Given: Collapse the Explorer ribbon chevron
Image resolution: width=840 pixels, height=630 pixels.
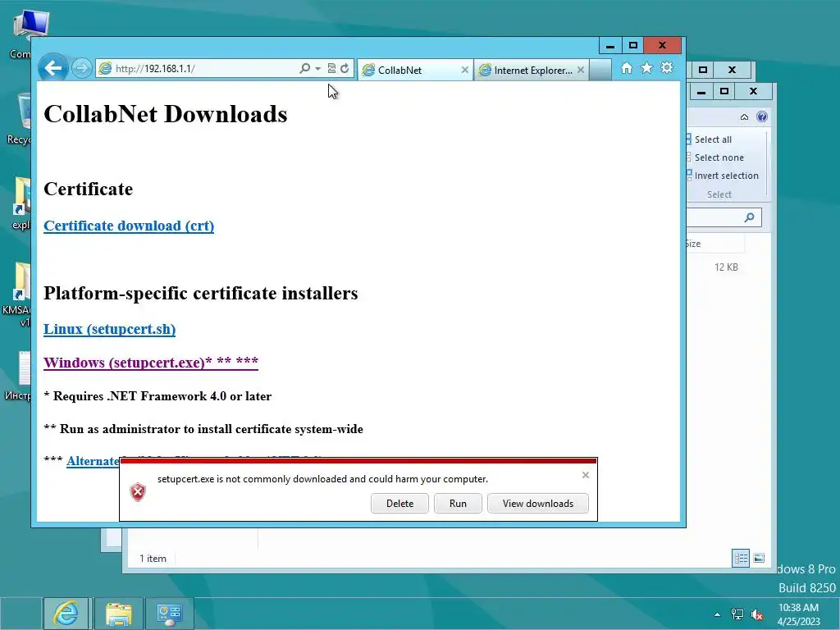Looking at the screenshot, I should tap(744, 116).
